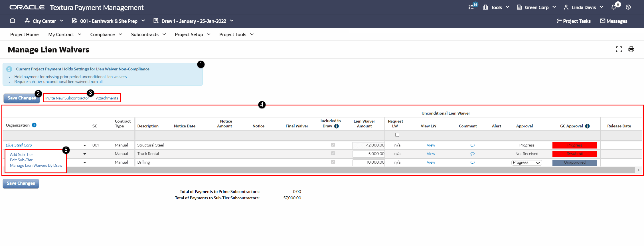Open the Blue Steel Corp organization link
This screenshot has width=644, height=246.
pyautogui.click(x=19, y=145)
